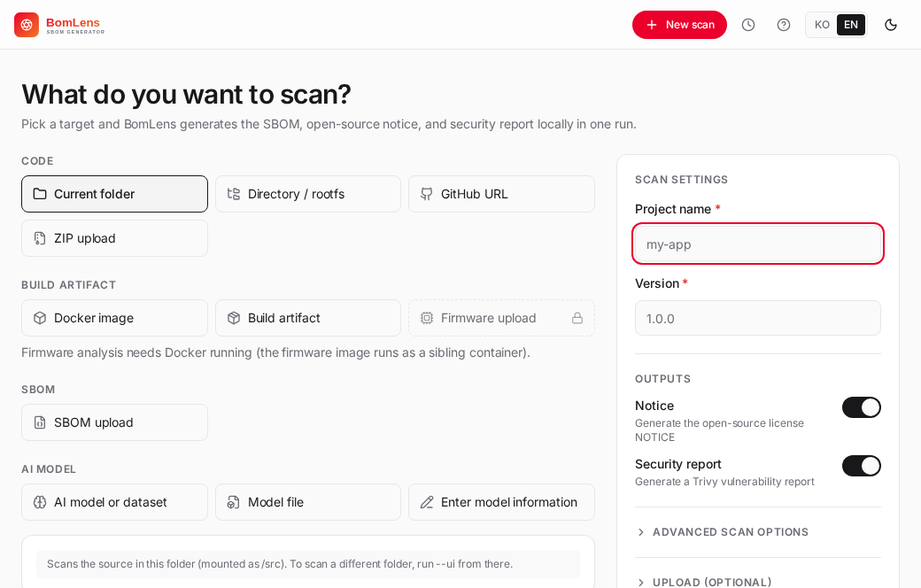Click the 'Firmware analysis needs Docker running' note

[275, 352]
